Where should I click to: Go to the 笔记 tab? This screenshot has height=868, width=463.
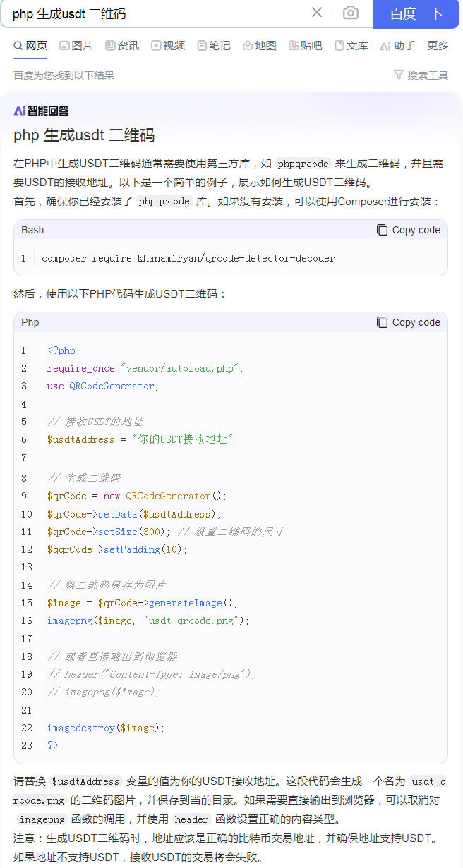click(x=214, y=46)
